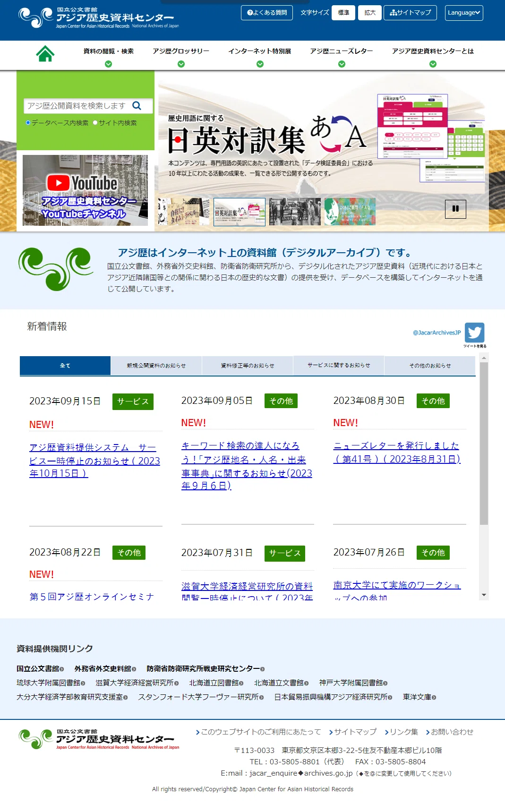Select 日英対訳集 carousel thumbnail
The image size is (505, 812).
click(240, 212)
